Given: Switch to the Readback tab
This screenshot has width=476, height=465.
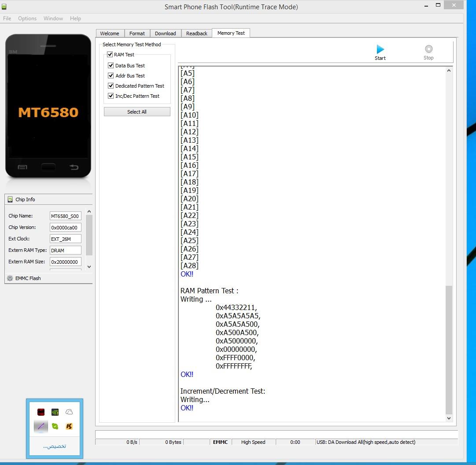Looking at the screenshot, I should tap(197, 33).
